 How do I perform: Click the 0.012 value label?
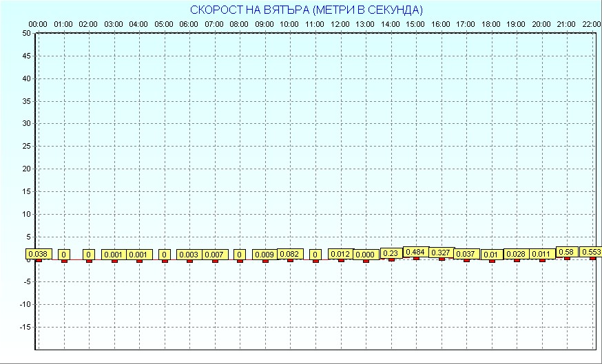[x=340, y=254]
